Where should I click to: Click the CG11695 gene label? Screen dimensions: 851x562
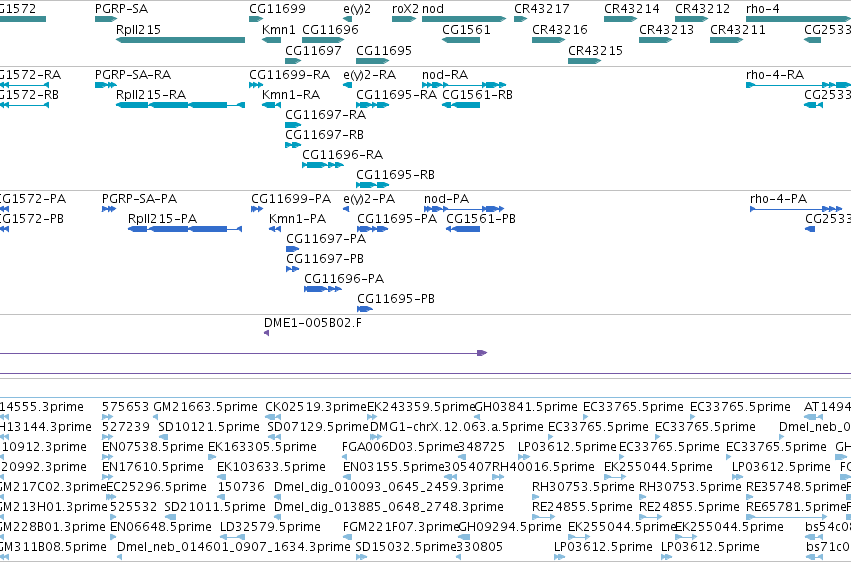coord(384,50)
